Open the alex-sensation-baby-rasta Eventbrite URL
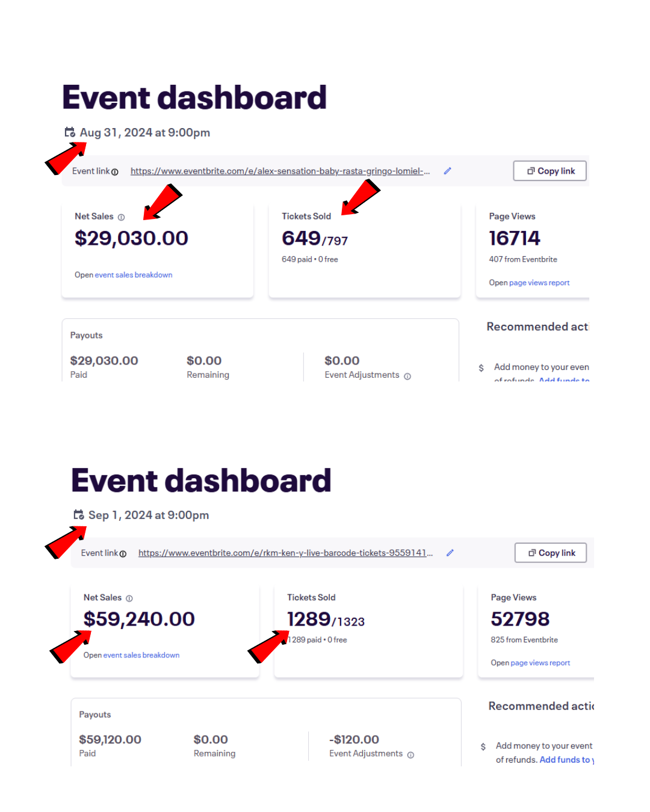The height and width of the screenshot is (812, 650). click(x=280, y=171)
